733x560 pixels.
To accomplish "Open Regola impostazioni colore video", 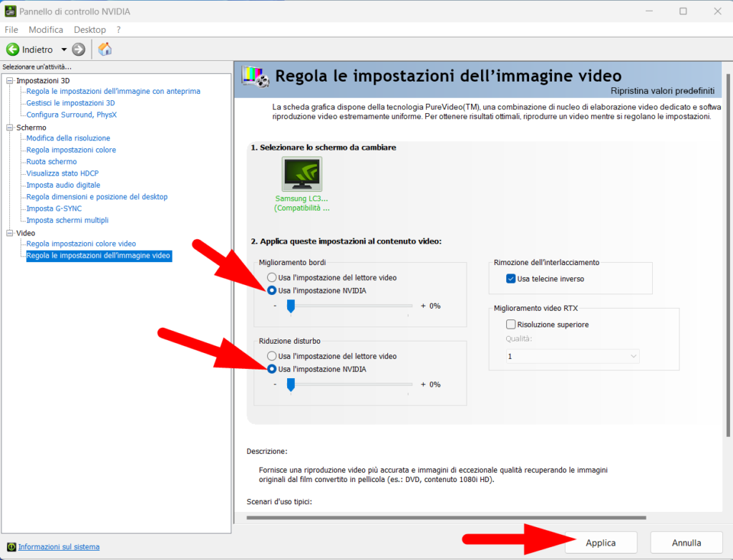I will [81, 243].
